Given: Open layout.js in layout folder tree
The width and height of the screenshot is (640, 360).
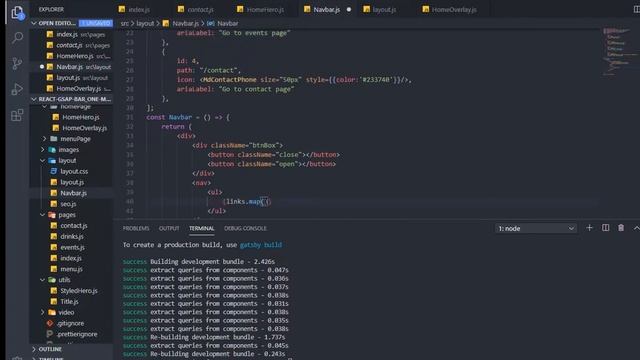Looking at the screenshot, I should point(71,182).
